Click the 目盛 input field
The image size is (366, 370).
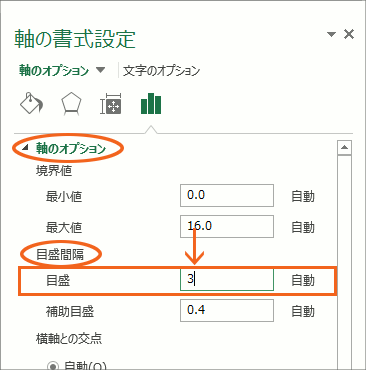[x=227, y=280]
